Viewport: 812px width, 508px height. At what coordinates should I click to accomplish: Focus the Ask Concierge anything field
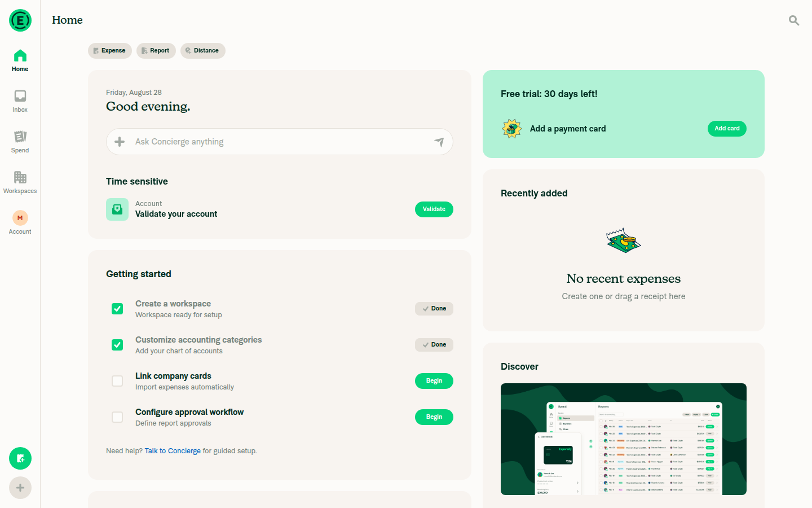click(x=280, y=142)
